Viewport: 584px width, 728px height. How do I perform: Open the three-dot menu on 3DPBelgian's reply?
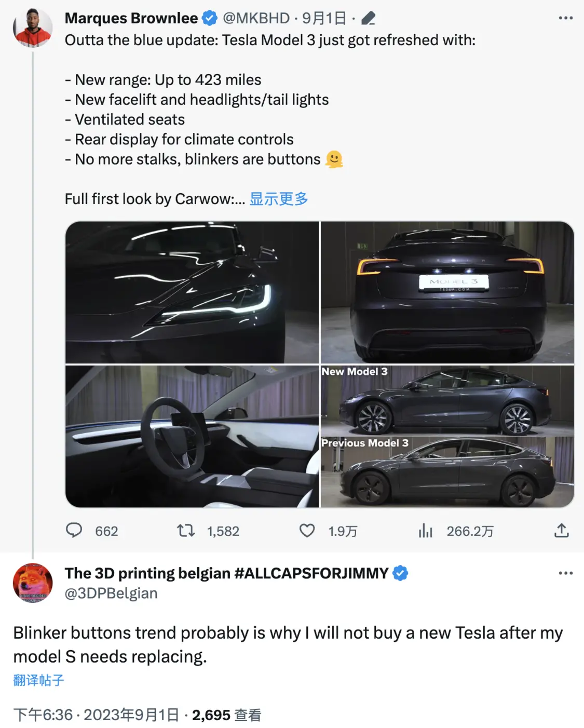[x=565, y=573]
